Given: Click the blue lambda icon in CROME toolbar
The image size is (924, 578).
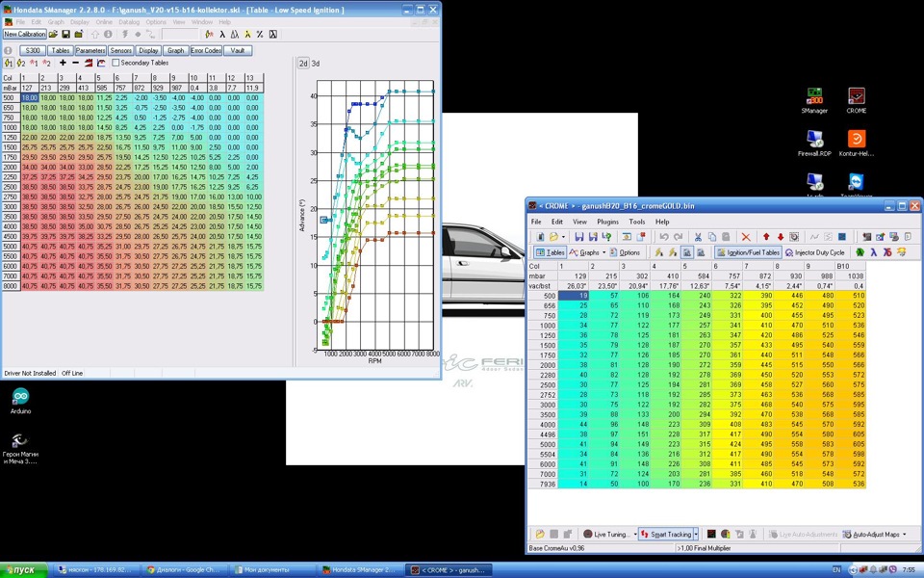Looking at the screenshot, I should tap(873, 252).
